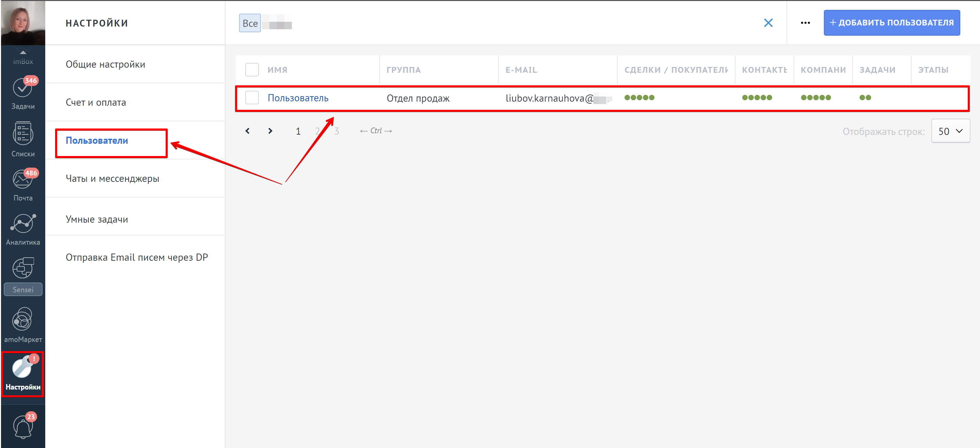
Task: Go to previous page with left chevron
Action: pos(247,131)
